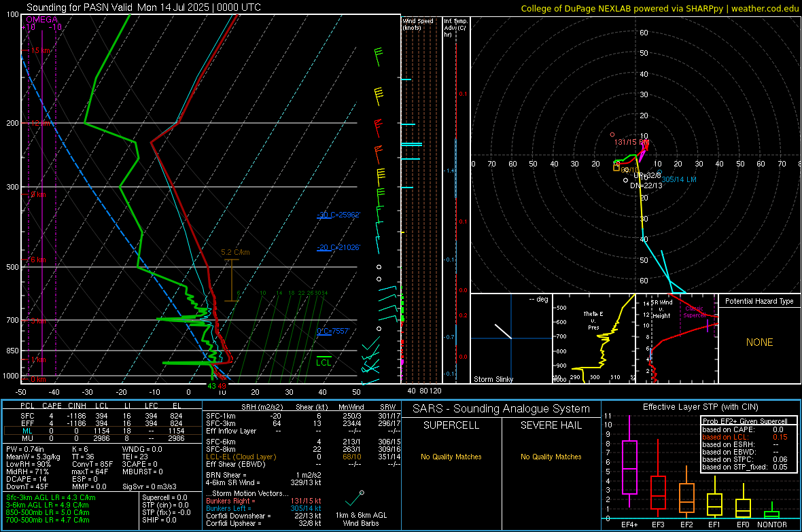The image size is (802, 532).
Task: Click the 700-500mb LR lapse rate
Action: [48, 520]
